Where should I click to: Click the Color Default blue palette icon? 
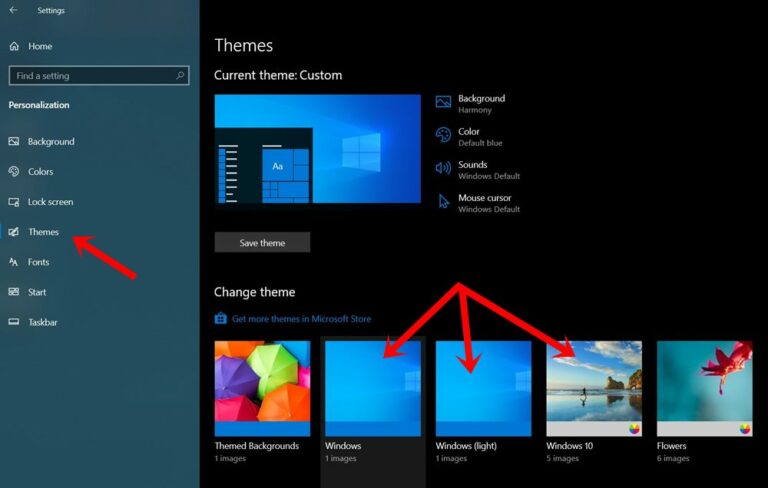pos(443,135)
